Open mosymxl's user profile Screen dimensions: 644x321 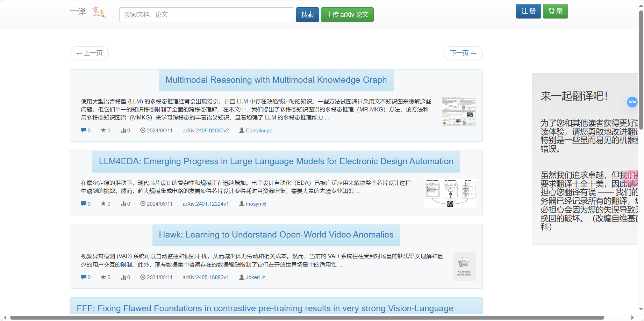tap(256, 204)
